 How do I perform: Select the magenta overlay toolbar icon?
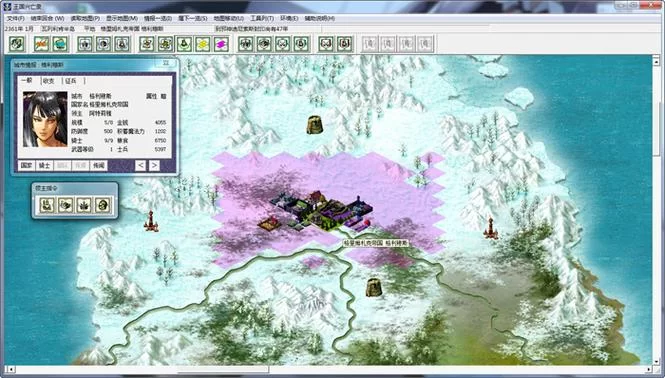click(x=221, y=44)
